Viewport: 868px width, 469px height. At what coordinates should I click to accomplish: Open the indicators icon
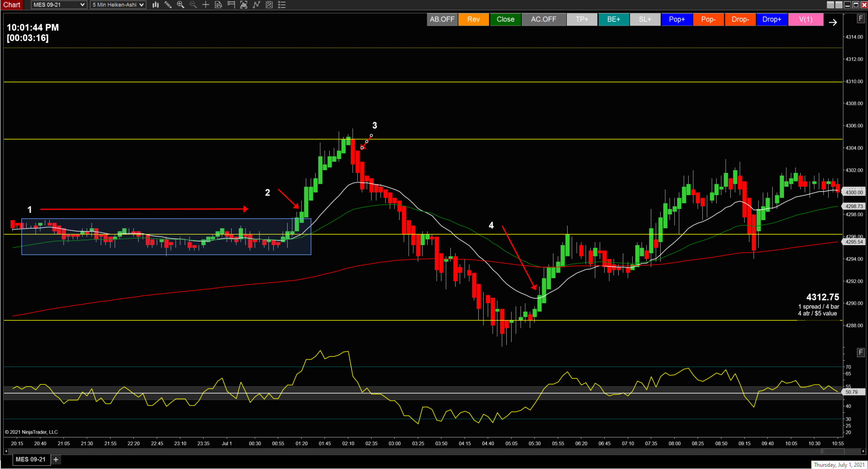click(257, 5)
